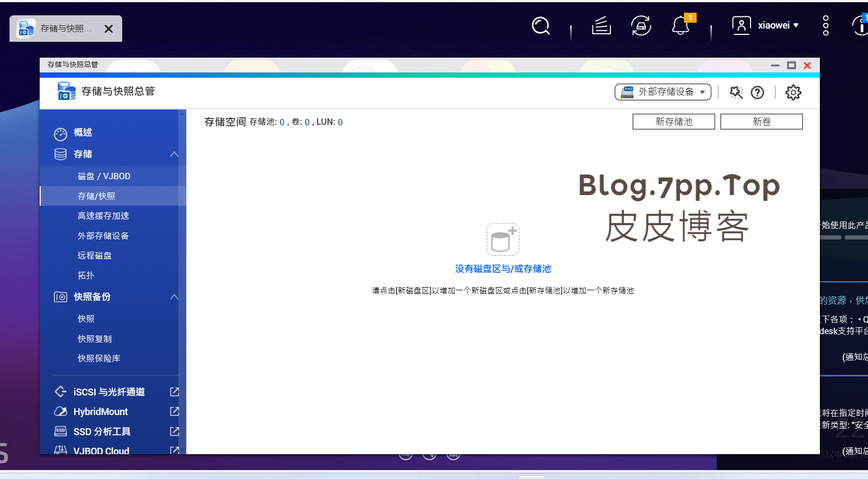Open 快照复制 page
Screen dimensions: 868x479
(x=95, y=339)
